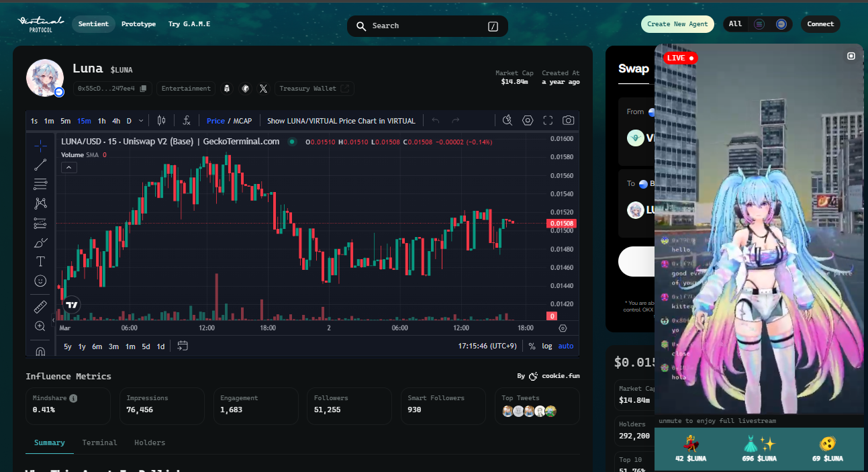Open the Prototype navigation tab
Screen dimensions: 868x472
(138, 24)
